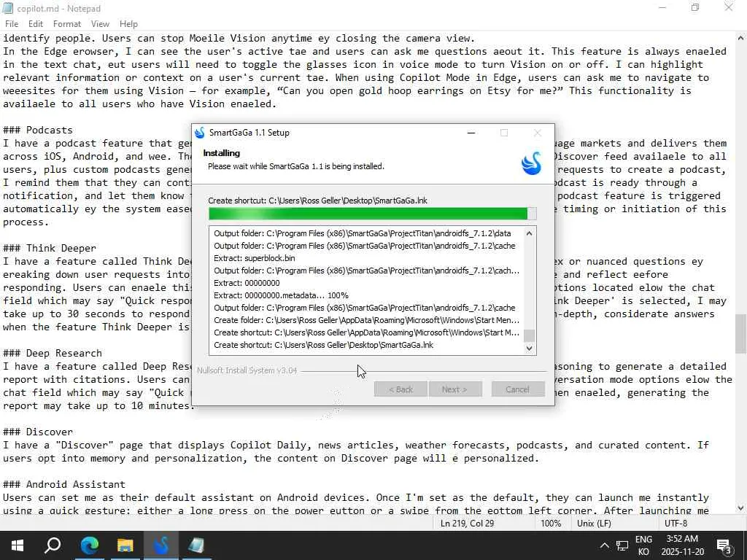747x560 pixels.
Task: Click Notepad vertical scrollbar thumb
Action: pos(740,334)
